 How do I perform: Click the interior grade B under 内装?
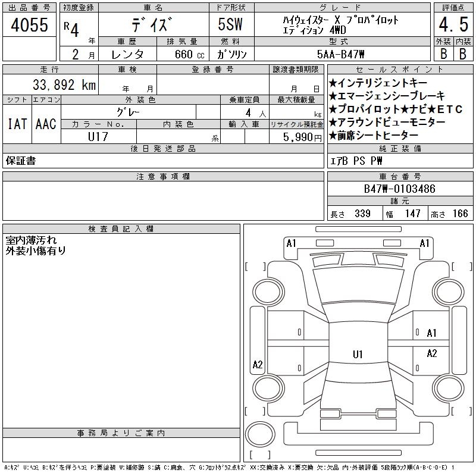pos(463,54)
